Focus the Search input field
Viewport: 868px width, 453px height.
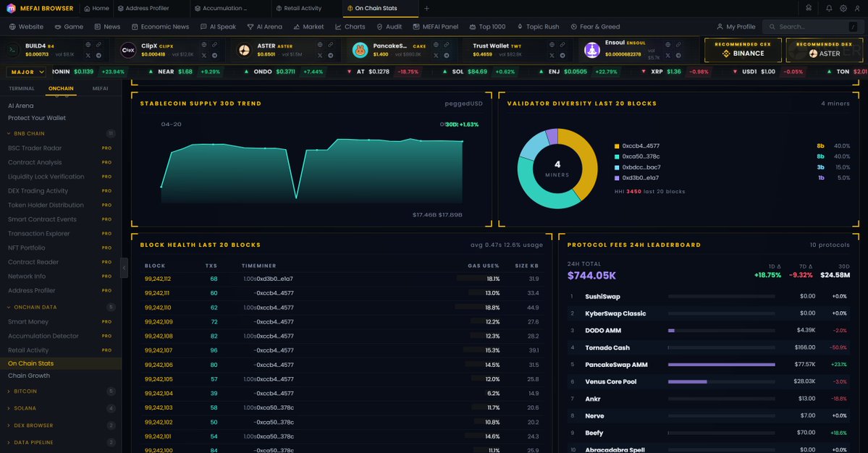click(x=813, y=27)
